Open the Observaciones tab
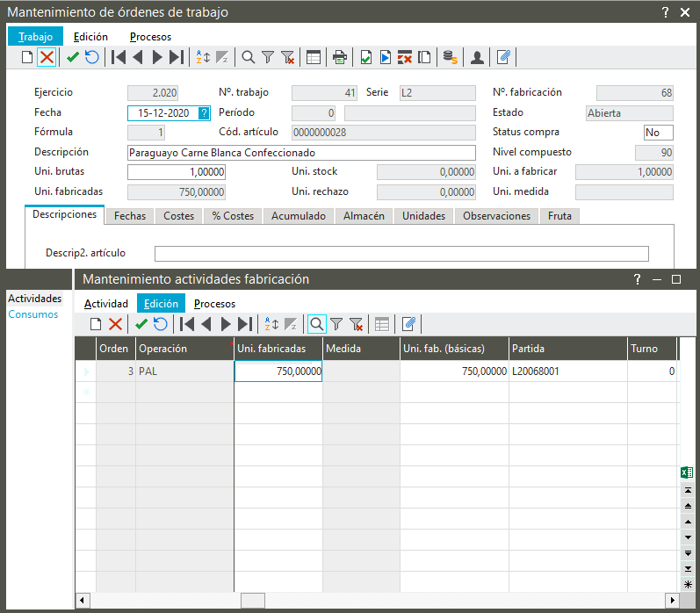The height and width of the screenshot is (613, 700). [x=496, y=216]
